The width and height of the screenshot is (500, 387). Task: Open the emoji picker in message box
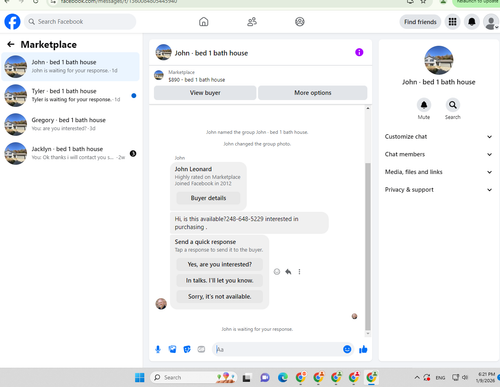tap(347, 349)
